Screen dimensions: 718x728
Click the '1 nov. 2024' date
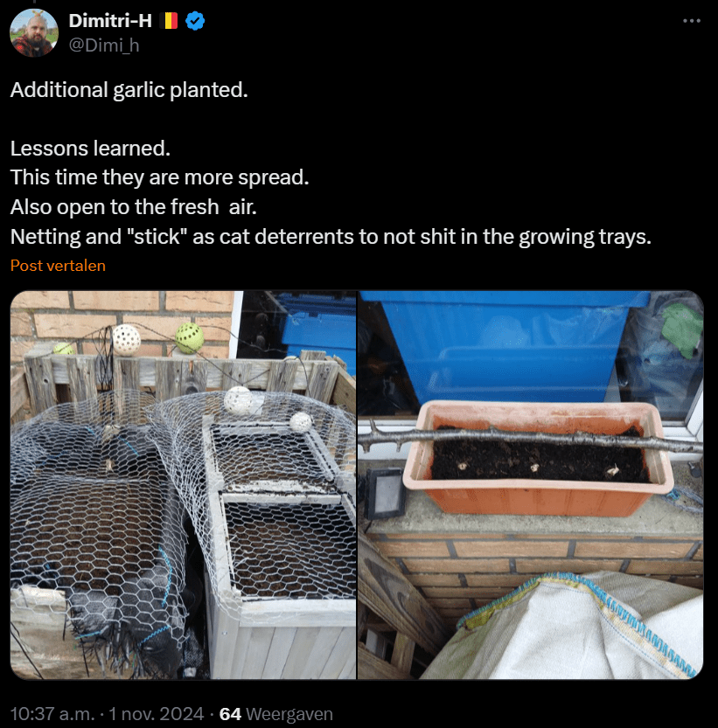[x=157, y=714]
